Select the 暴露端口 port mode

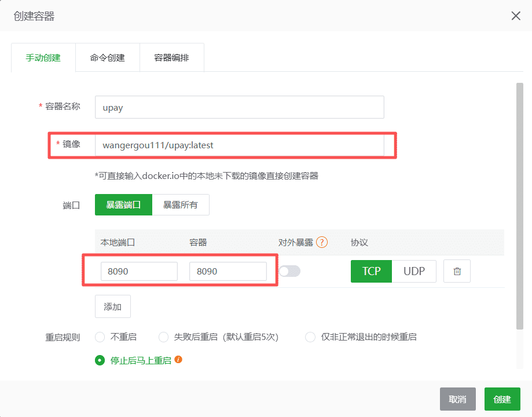(123, 205)
